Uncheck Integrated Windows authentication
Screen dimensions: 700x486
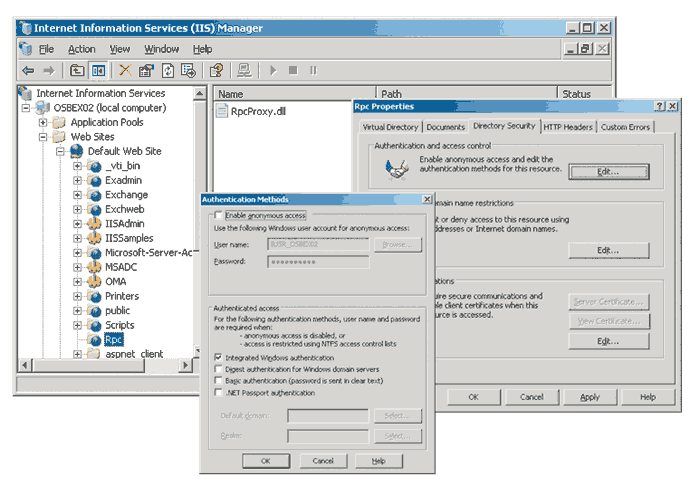[x=219, y=357]
